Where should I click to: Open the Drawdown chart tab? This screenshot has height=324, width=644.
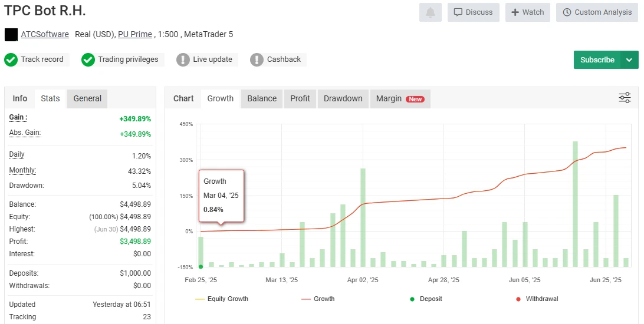tap(343, 98)
